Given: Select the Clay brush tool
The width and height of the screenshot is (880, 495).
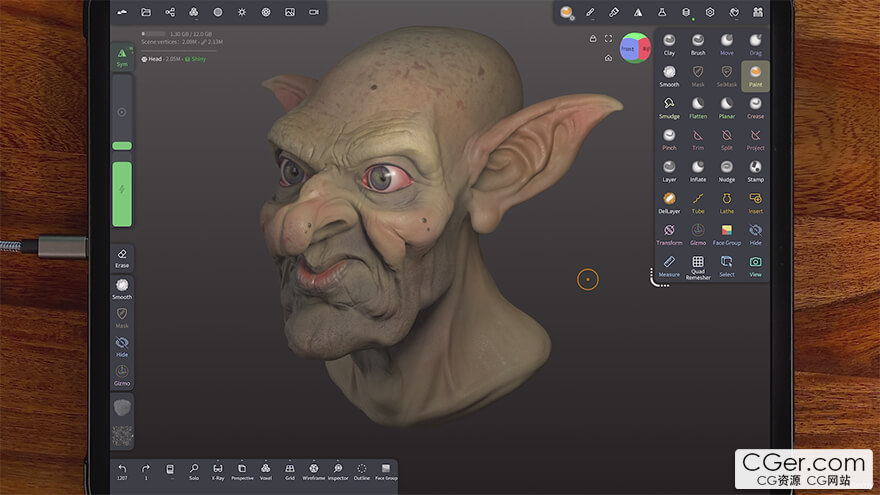Looking at the screenshot, I should (669, 41).
